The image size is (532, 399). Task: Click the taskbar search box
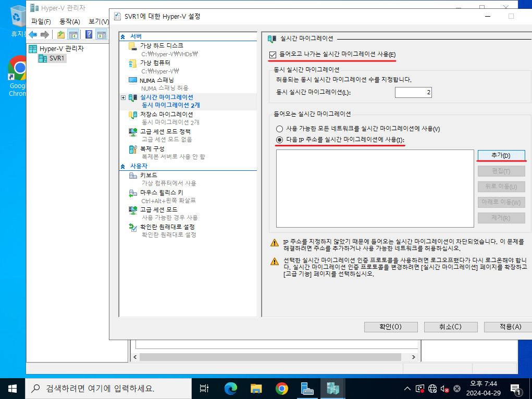tap(108, 389)
